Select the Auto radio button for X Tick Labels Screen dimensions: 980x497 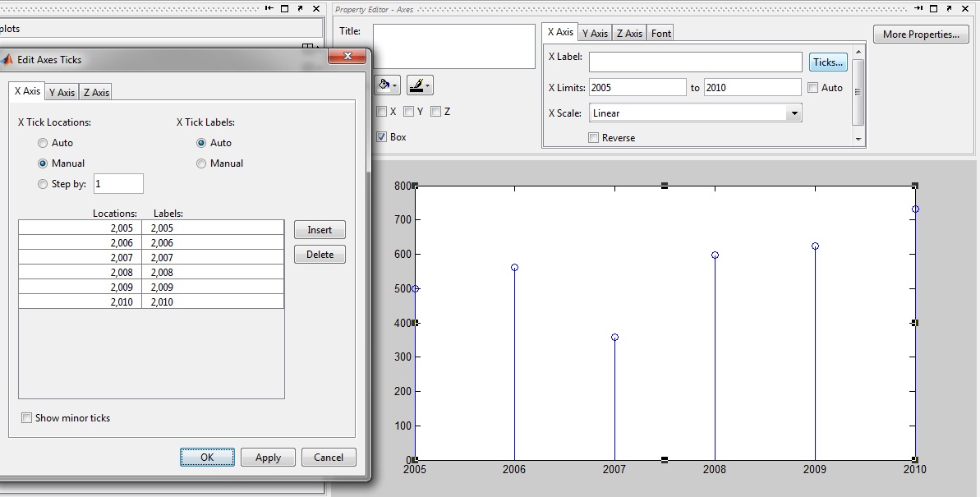click(201, 142)
